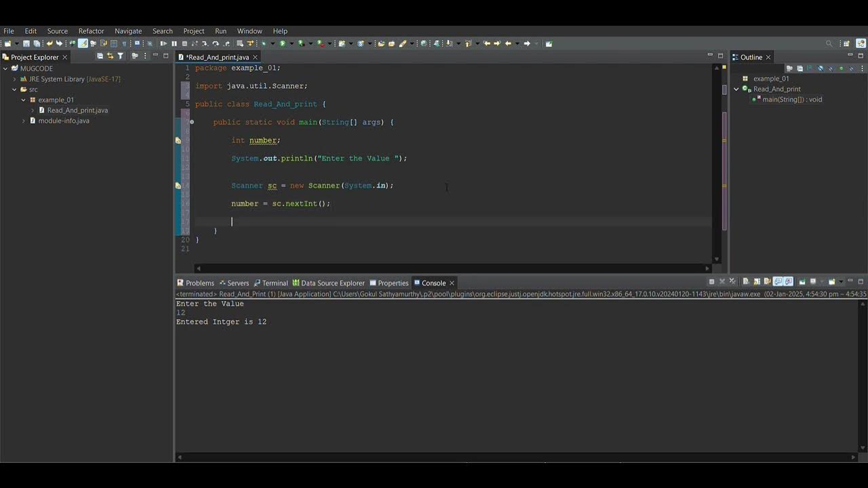Image resolution: width=868 pixels, height=488 pixels.
Task: Click the Save All toolbar icon
Action: tap(37, 43)
